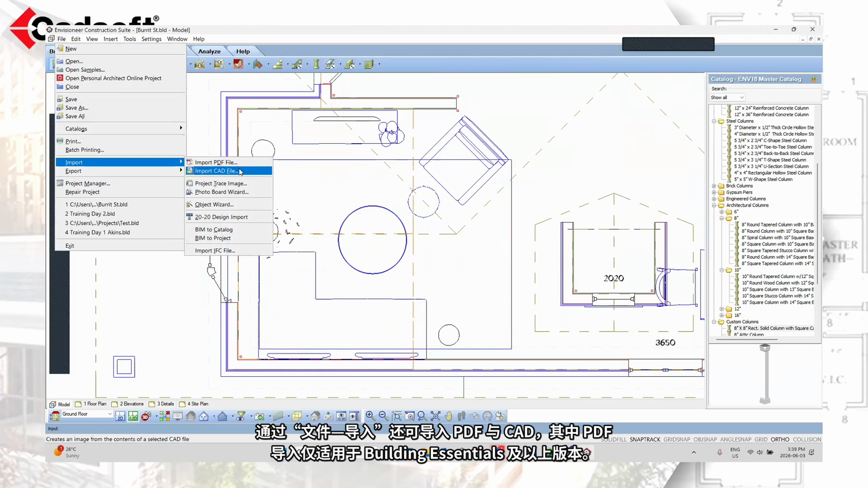This screenshot has width=868, height=488.
Task: Click the Zoom to Fit icon
Action: [x=436, y=416]
